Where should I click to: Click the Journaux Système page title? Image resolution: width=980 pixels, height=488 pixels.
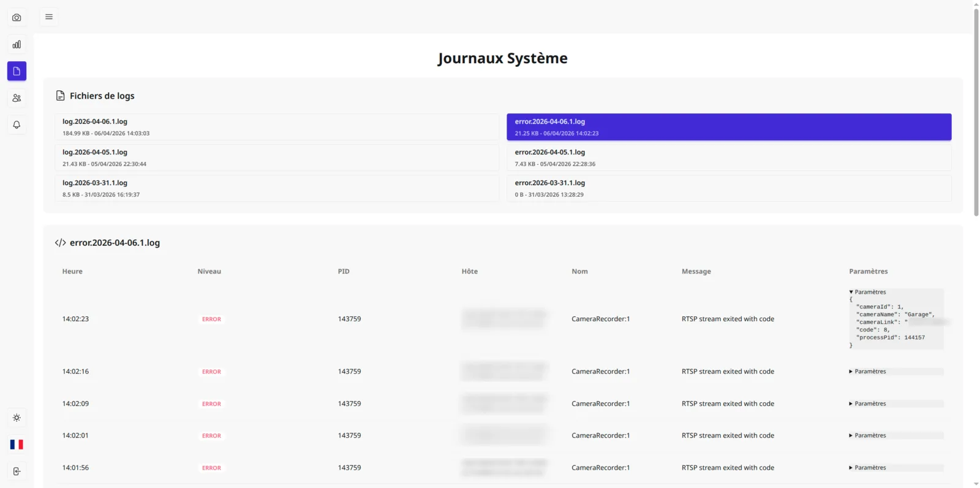pos(502,58)
